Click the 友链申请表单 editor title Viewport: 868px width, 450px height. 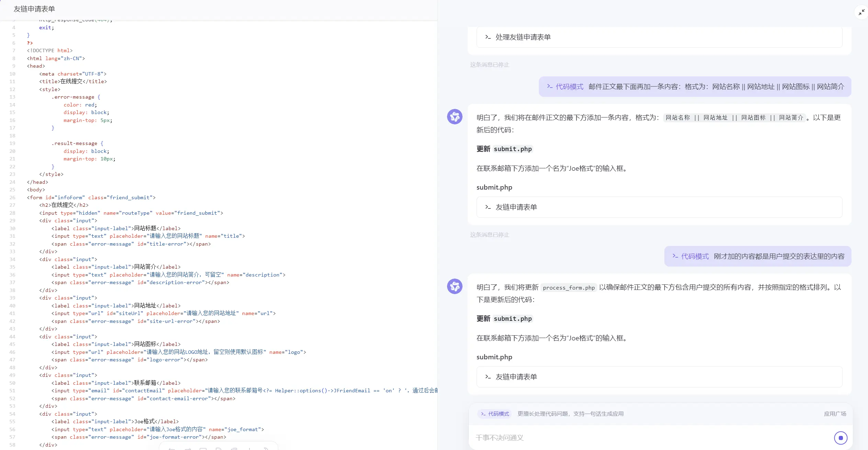point(34,9)
